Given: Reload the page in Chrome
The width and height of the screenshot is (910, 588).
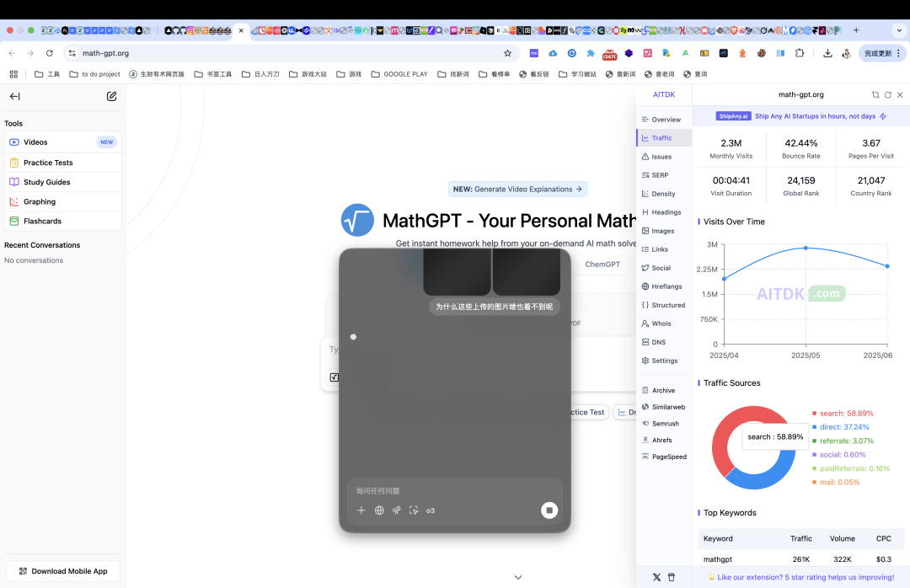Looking at the screenshot, I should pyautogui.click(x=50, y=53).
